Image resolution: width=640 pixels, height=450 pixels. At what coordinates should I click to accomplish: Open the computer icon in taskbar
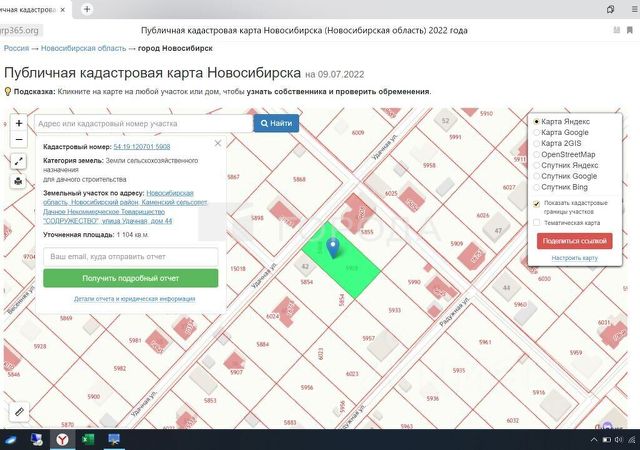pyautogui.click(x=37, y=439)
